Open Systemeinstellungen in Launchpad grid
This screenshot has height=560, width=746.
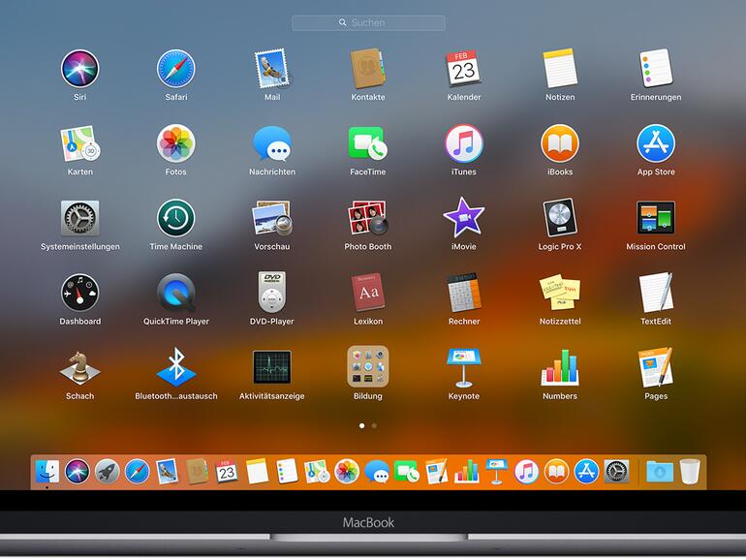tap(79, 218)
